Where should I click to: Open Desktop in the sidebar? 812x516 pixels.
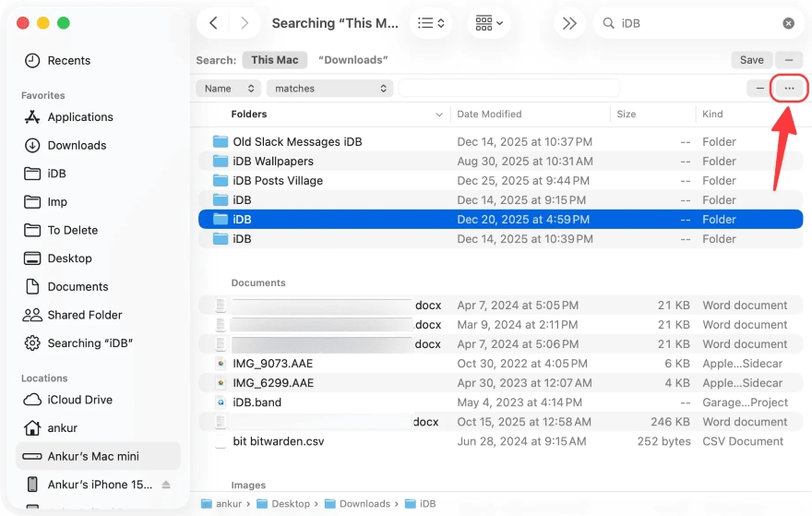pyautogui.click(x=99, y=258)
